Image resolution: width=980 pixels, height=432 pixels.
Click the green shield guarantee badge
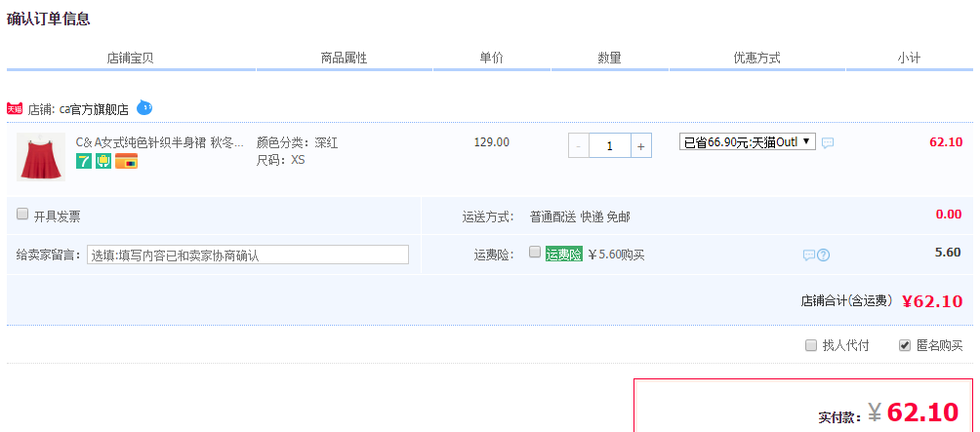[x=103, y=162]
